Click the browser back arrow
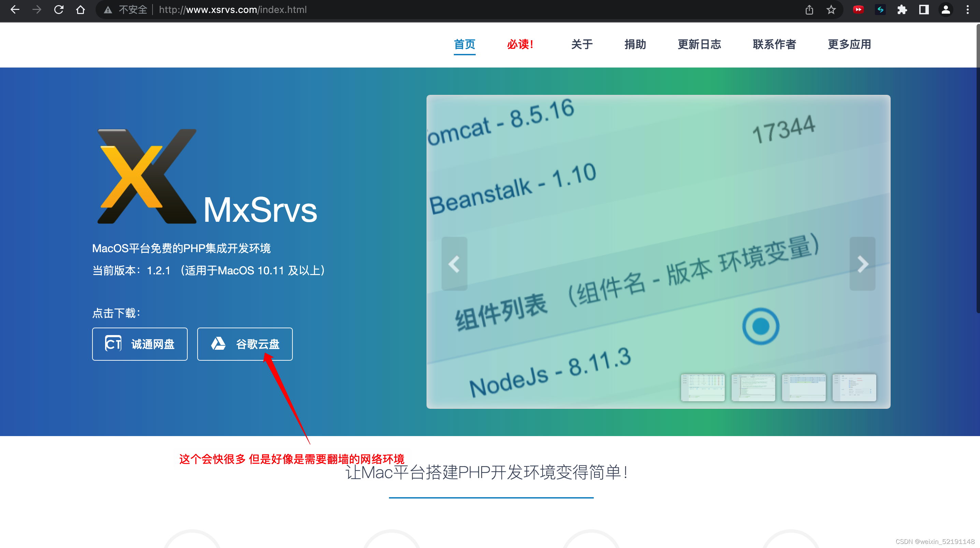 point(15,10)
